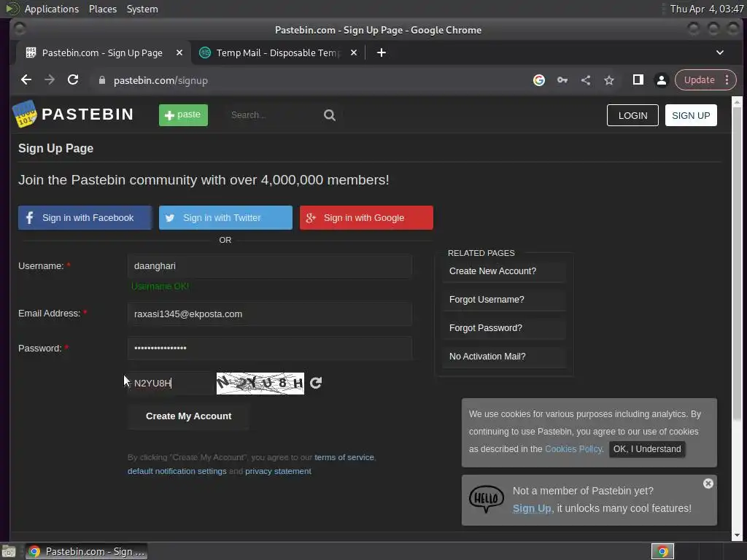Image resolution: width=747 pixels, height=560 pixels.
Task: Click the captcha text input field
Action: (171, 383)
